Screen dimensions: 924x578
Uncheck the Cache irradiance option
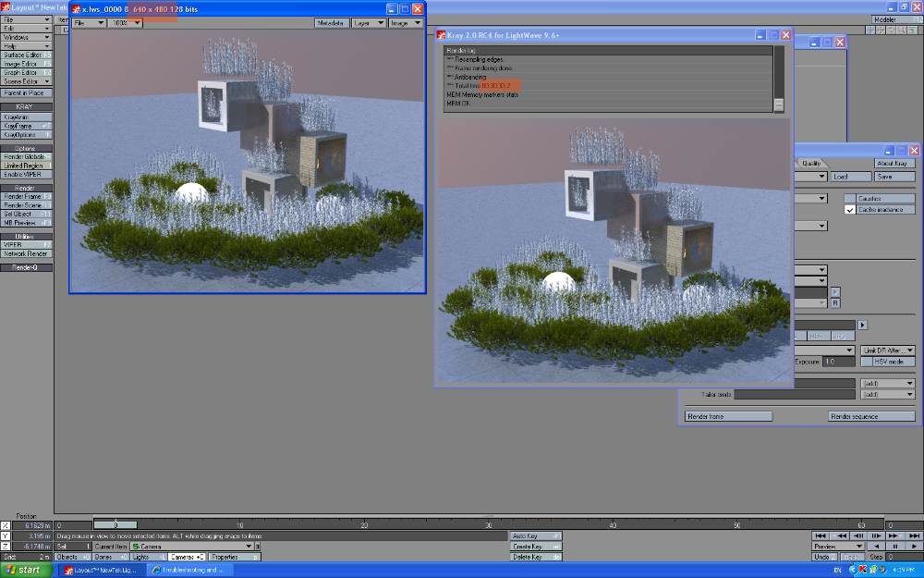click(x=850, y=210)
